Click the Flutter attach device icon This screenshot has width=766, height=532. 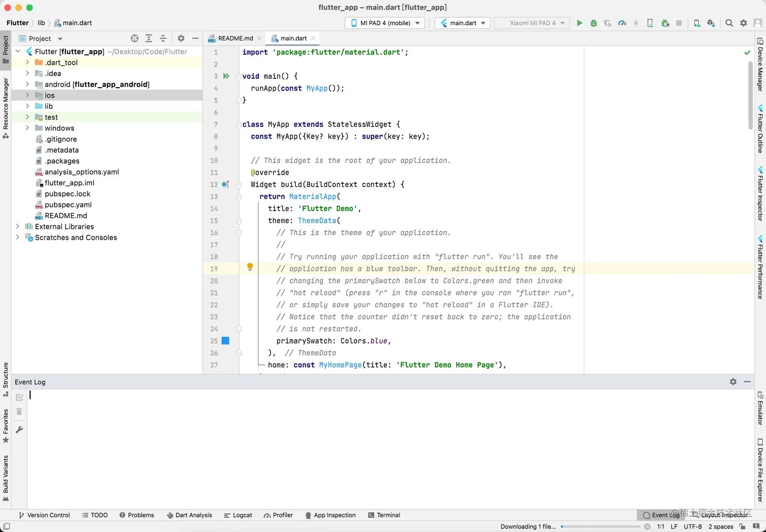(650, 23)
